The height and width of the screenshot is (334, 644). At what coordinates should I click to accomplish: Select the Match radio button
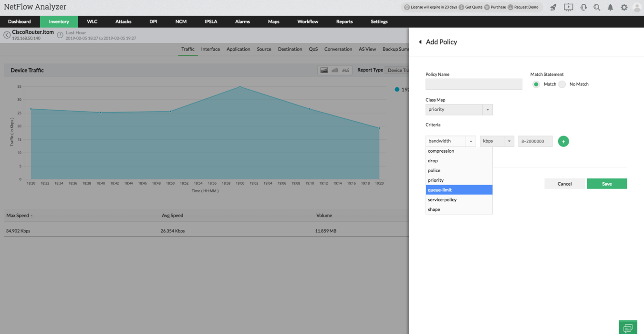[x=536, y=84]
